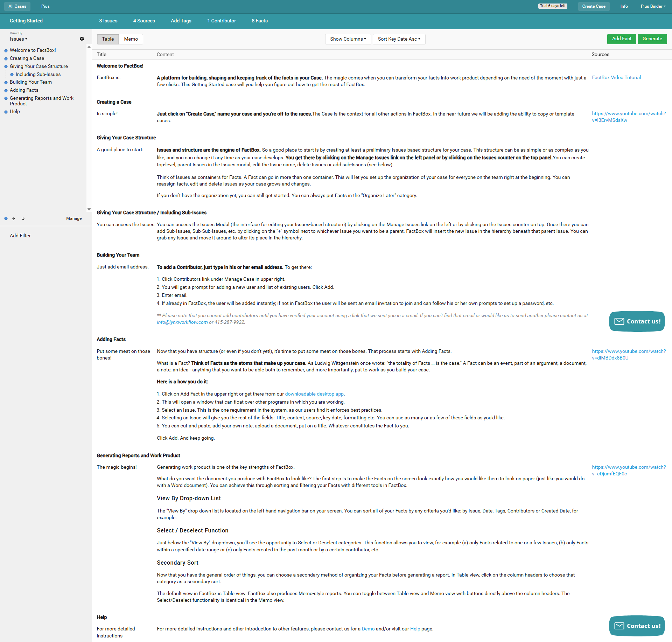Open the 1 Contributor counter
Image resolution: width=672 pixels, height=642 pixels.
point(222,21)
